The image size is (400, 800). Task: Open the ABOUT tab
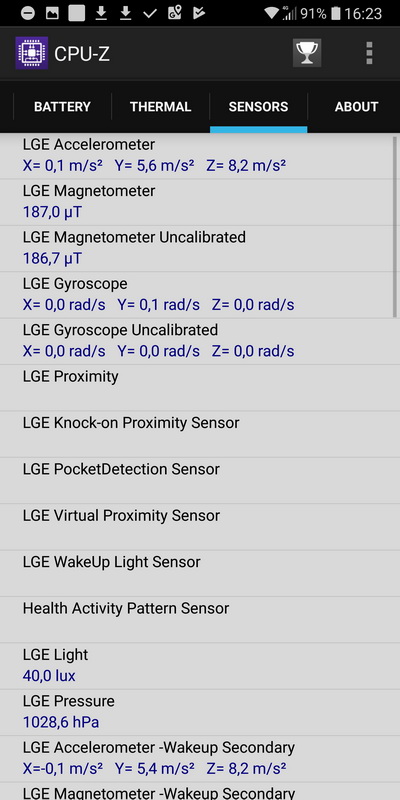[356, 107]
